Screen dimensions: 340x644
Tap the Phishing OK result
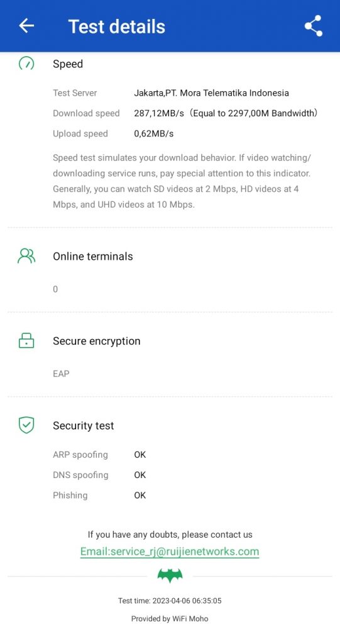coord(140,496)
